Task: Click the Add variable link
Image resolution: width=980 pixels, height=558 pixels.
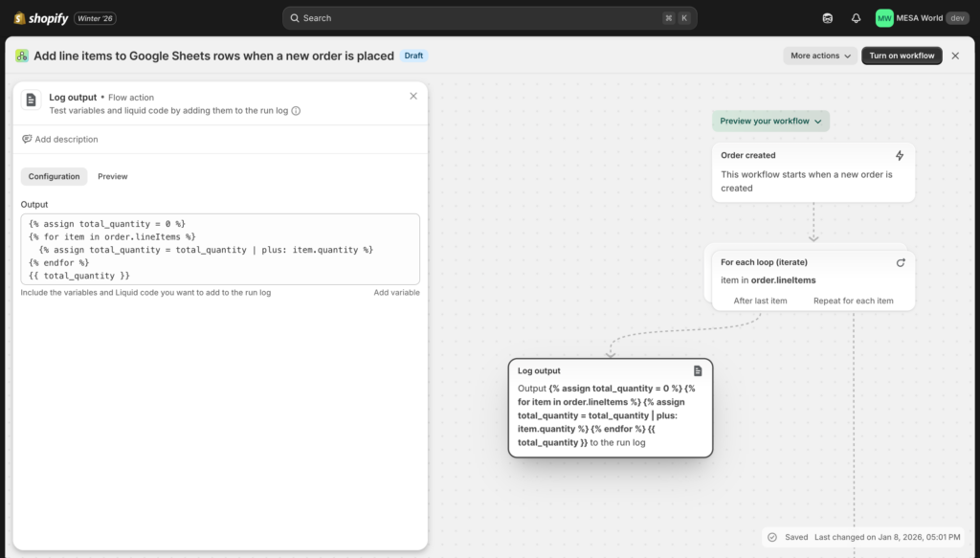Action: [396, 293]
